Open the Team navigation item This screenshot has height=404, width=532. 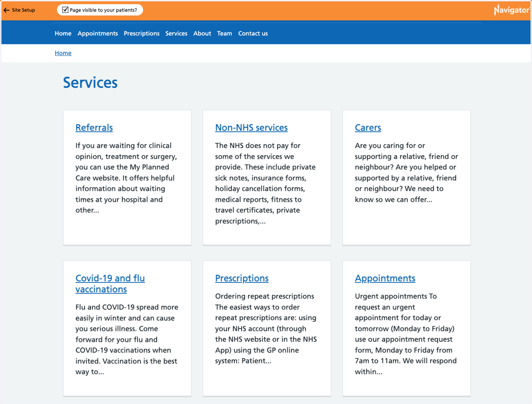pos(224,33)
